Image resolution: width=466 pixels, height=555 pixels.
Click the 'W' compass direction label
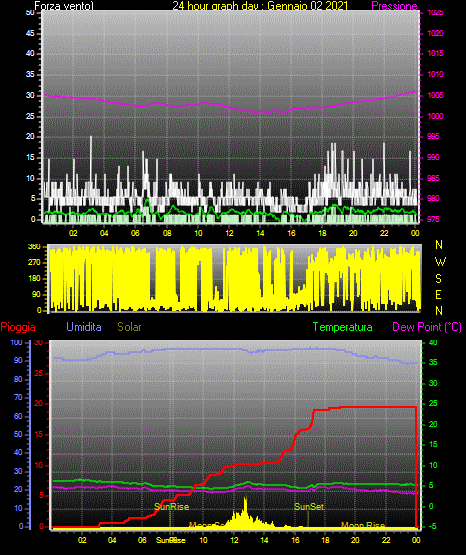[x=440, y=262]
